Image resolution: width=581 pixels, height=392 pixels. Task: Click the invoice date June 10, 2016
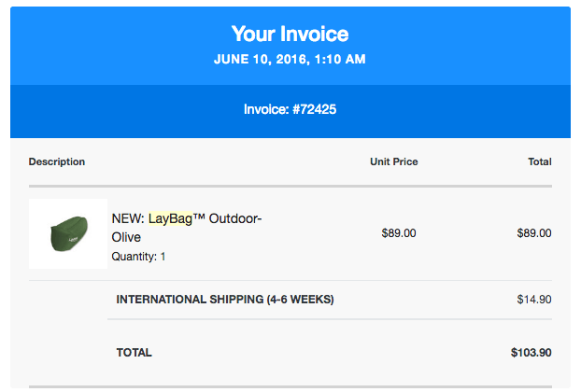(x=259, y=59)
